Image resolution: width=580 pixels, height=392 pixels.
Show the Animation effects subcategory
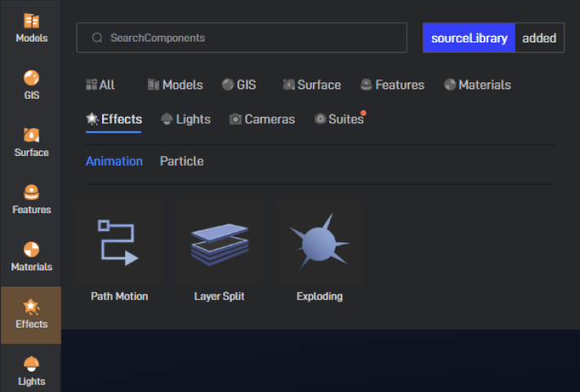click(114, 161)
